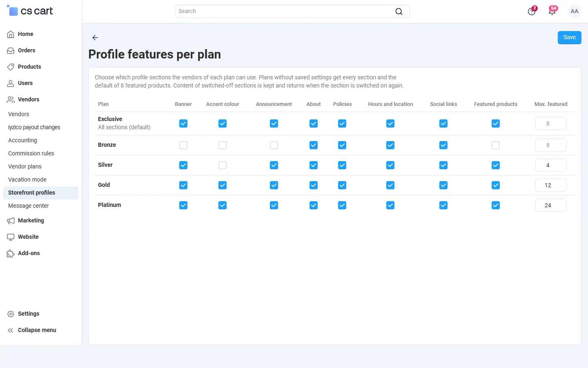The width and height of the screenshot is (588, 368).
Task: Click the Collapse menu double-chevron icon
Action: click(x=11, y=330)
